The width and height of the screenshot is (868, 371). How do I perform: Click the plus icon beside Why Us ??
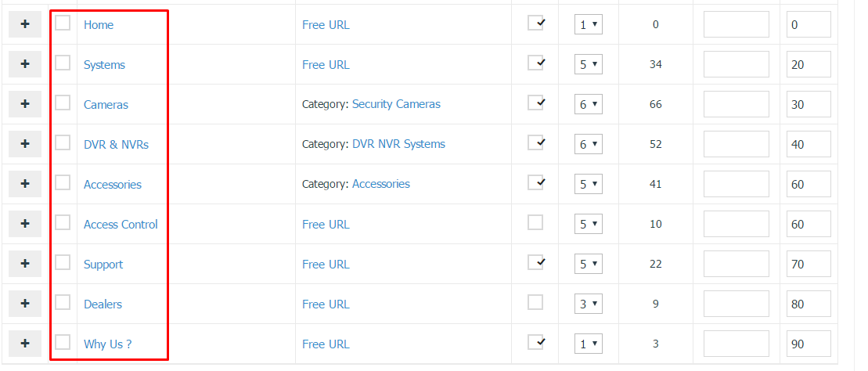pyautogui.click(x=25, y=344)
